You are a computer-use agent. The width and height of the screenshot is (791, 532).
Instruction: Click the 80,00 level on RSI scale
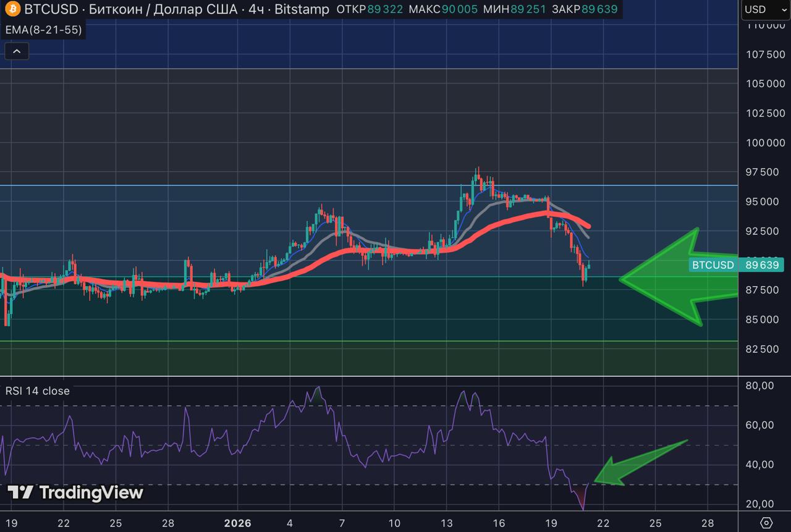coord(760,386)
